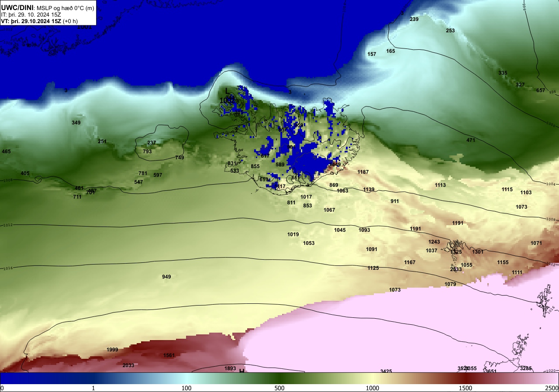This screenshot has height=392, width=559.
Task: Click the color scale label 100
Action: [x=186, y=388]
